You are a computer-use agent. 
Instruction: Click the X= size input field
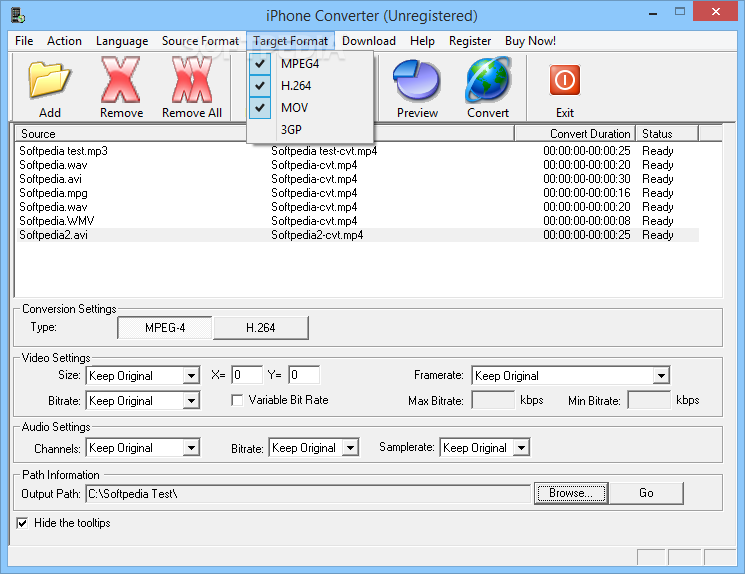(247, 375)
